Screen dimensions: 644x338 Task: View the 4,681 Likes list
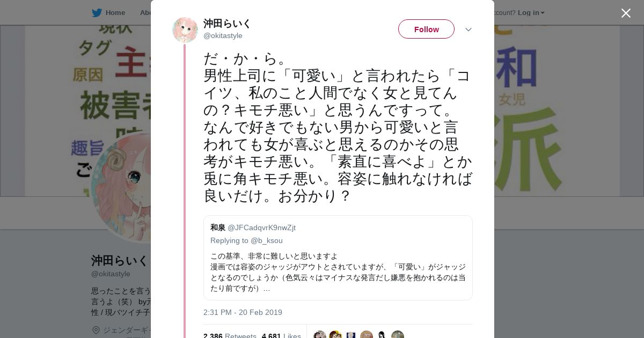281,336
